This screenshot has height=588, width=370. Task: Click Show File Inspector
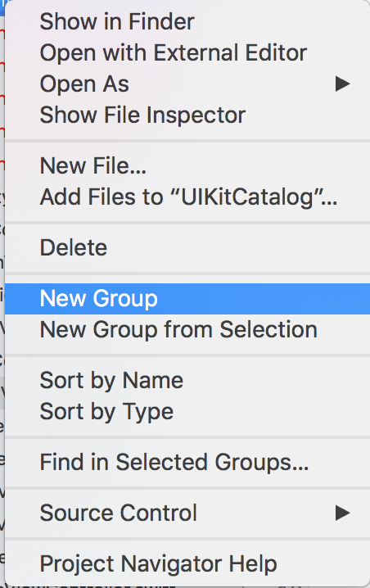[187, 115]
